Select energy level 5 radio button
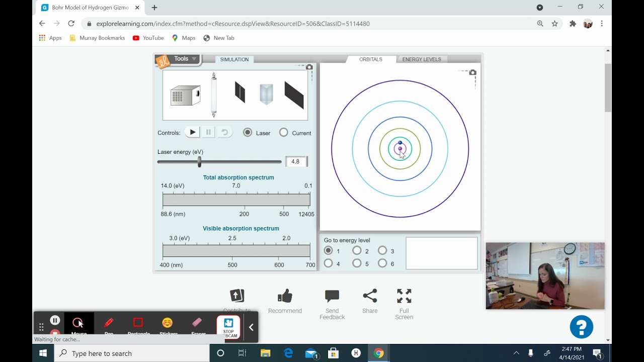This screenshot has height=362, width=644. pyautogui.click(x=357, y=263)
